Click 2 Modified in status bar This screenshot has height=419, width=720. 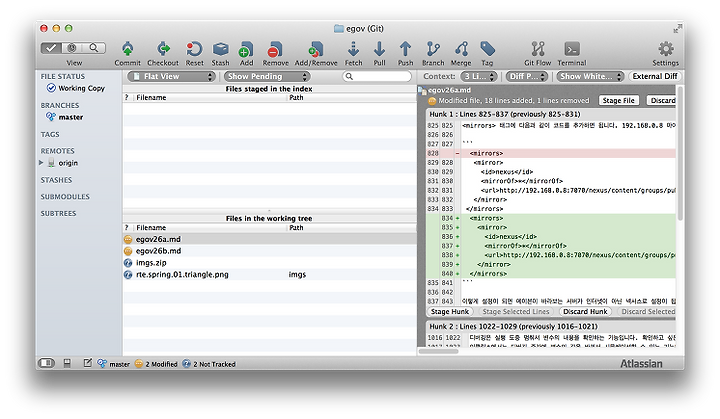point(156,363)
